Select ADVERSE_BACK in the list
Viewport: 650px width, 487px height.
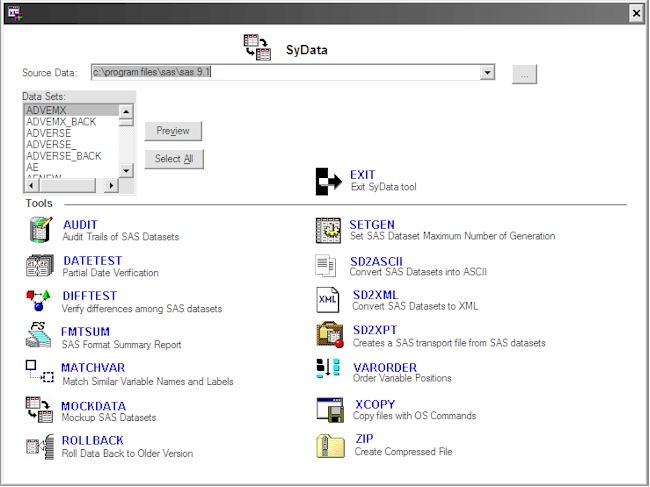click(x=72, y=156)
